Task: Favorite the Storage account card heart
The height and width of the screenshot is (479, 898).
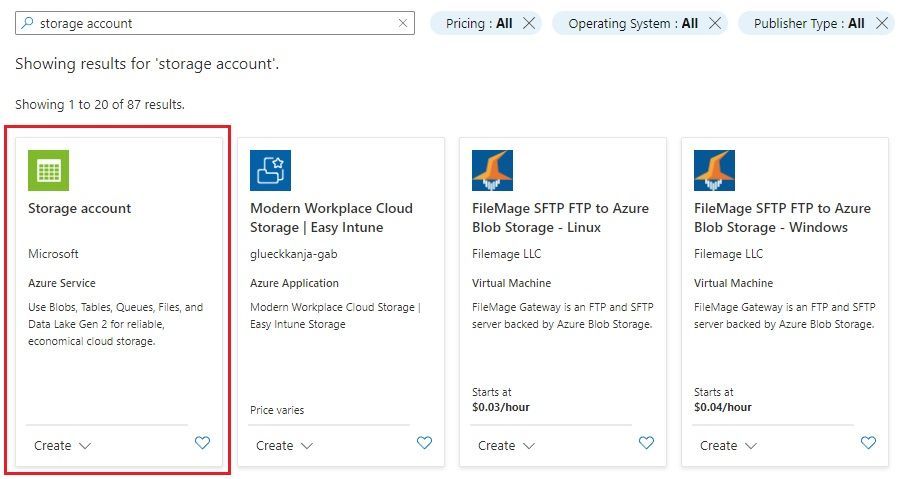Action: click(x=202, y=442)
